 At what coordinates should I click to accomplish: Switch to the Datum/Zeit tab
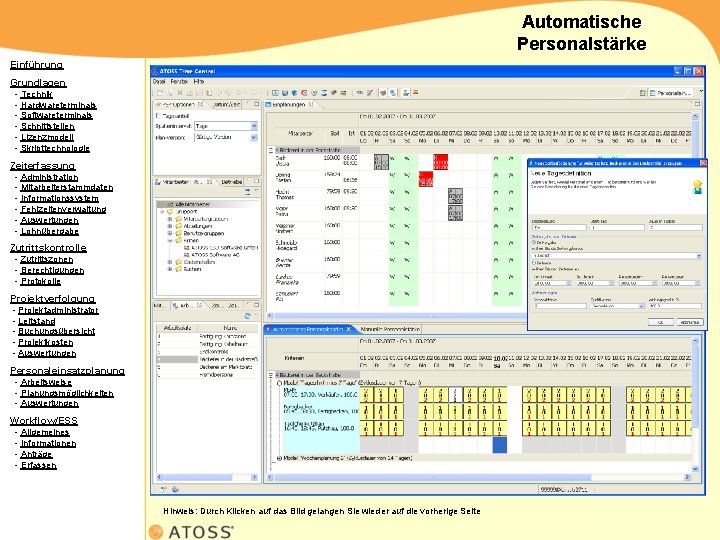click(226, 105)
